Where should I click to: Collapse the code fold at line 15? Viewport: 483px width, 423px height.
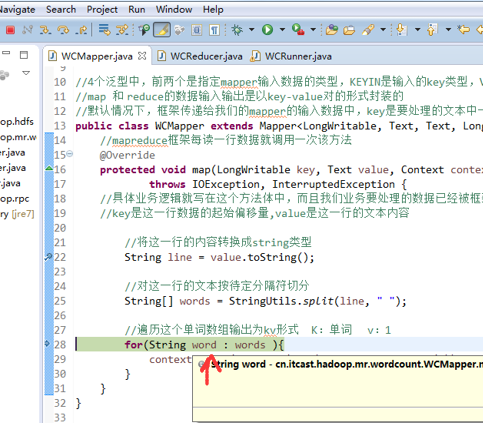[70, 154]
